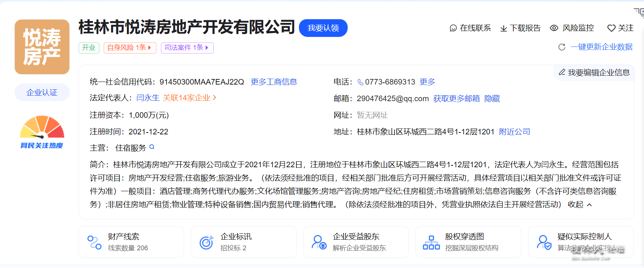The height and width of the screenshot is (268, 644).
Task: Click the risk monitoring eye icon
Action: pos(554,28)
